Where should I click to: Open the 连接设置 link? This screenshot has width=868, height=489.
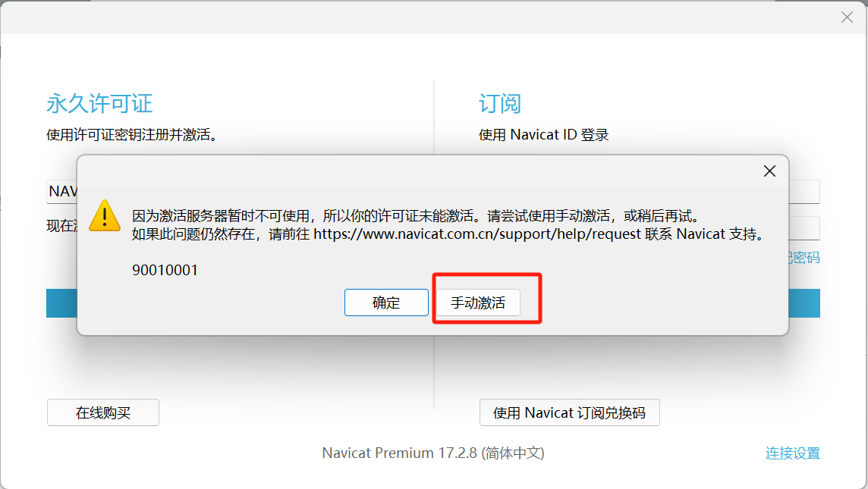[x=793, y=453]
